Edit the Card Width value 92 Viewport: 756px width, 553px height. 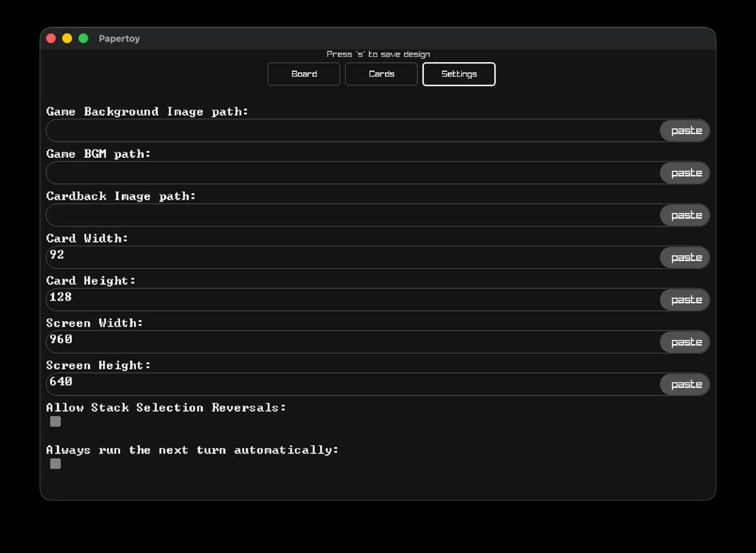coord(353,257)
